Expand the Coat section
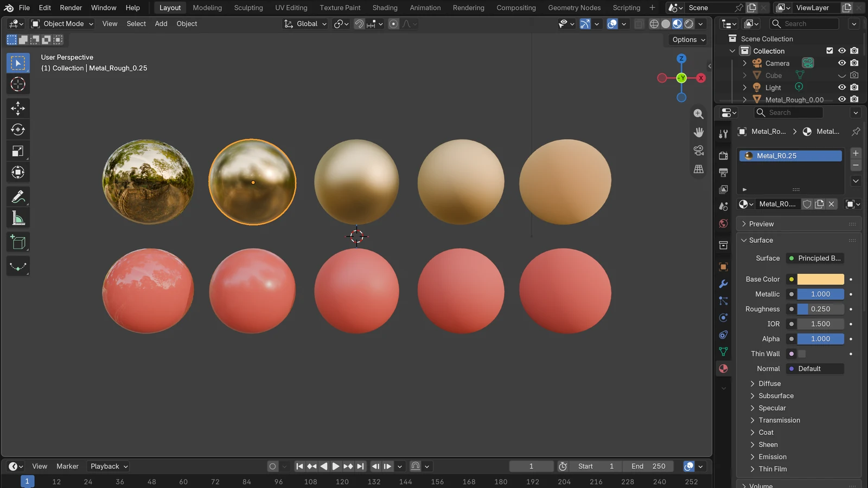This screenshot has width=868, height=488. [765, 433]
